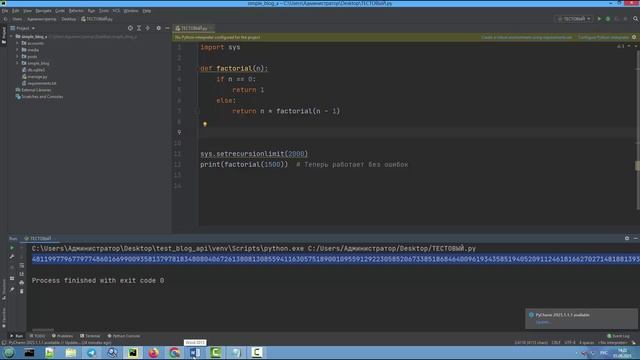This screenshot has height=360, width=640.
Task: Open Word 2013 from the taskbar
Action: pos(195,353)
